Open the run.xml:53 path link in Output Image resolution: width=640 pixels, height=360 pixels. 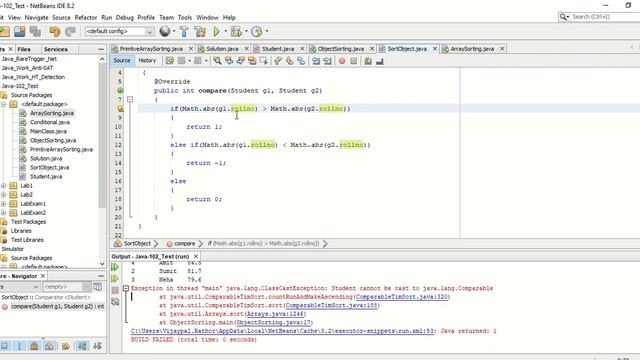pos(282,331)
